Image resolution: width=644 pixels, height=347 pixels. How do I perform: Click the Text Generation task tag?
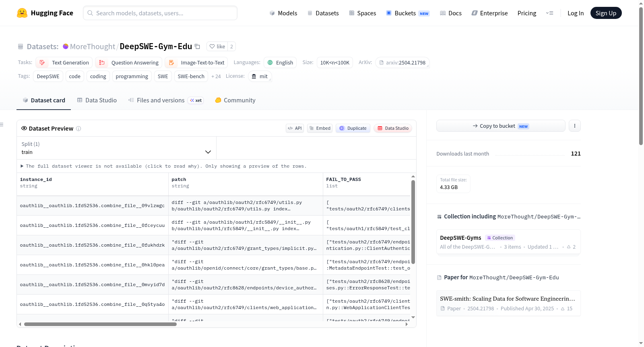64,62
